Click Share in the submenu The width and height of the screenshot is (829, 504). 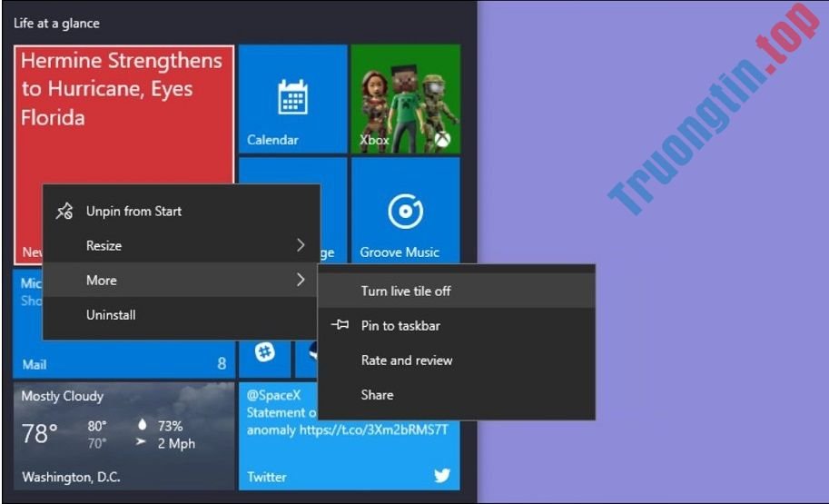pyautogui.click(x=456, y=394)
